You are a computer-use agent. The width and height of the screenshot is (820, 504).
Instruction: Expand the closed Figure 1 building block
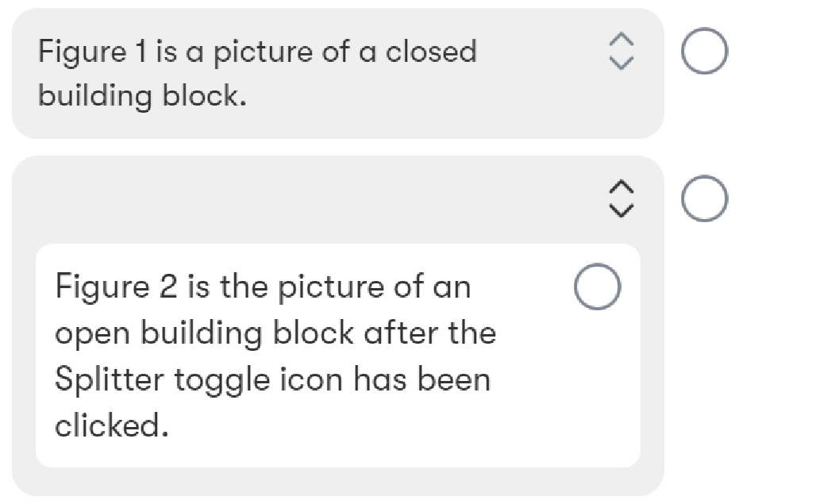tap(622, 52)
